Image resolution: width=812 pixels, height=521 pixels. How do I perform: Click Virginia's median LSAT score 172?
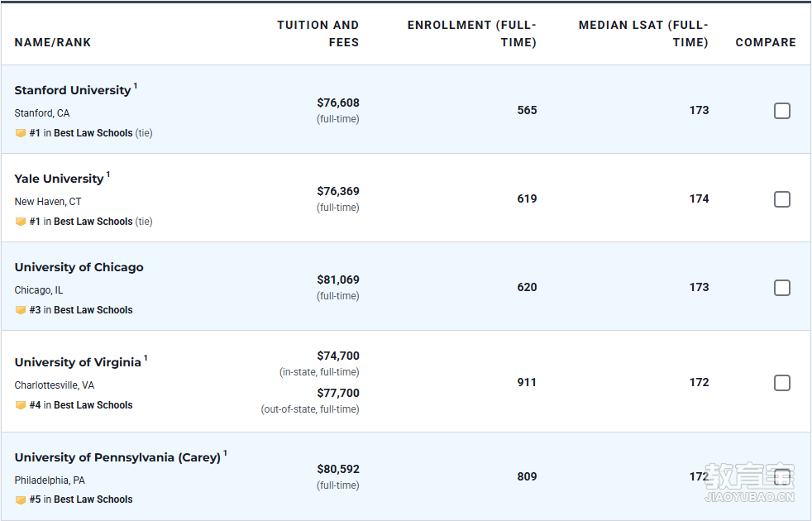[699, 383]
